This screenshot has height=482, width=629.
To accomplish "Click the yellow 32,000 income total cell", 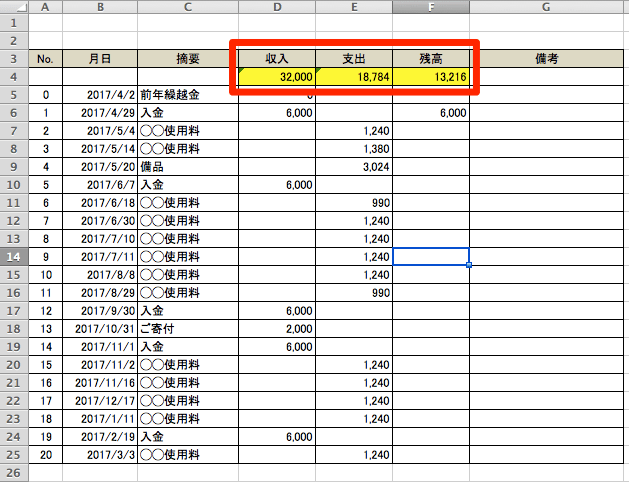I will [278, 77].
